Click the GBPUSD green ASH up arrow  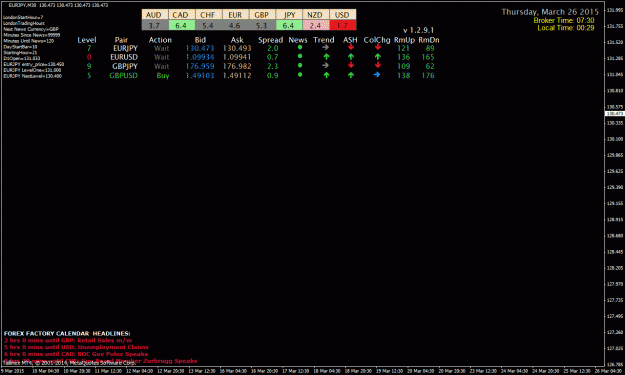(x=351, y=75)
